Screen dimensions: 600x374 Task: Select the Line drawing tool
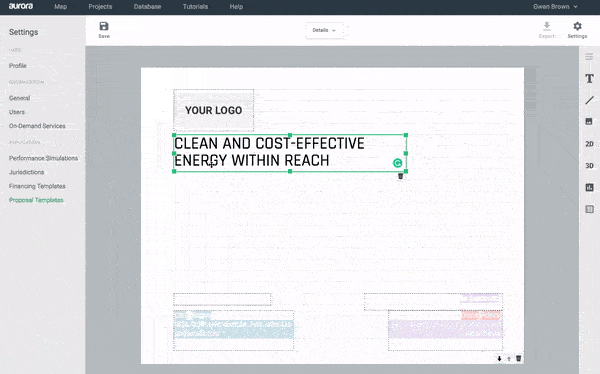pyautogui.click(x=589, y=100)
